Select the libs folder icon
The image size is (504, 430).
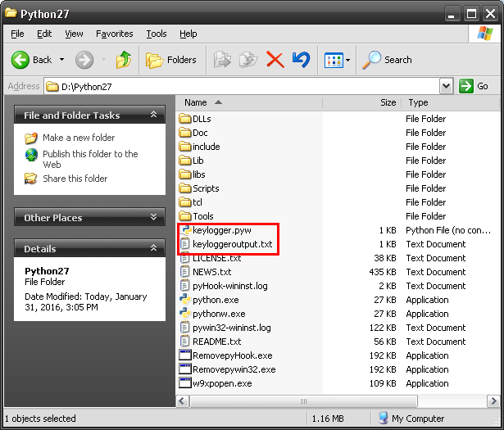[x=185, y=174]
